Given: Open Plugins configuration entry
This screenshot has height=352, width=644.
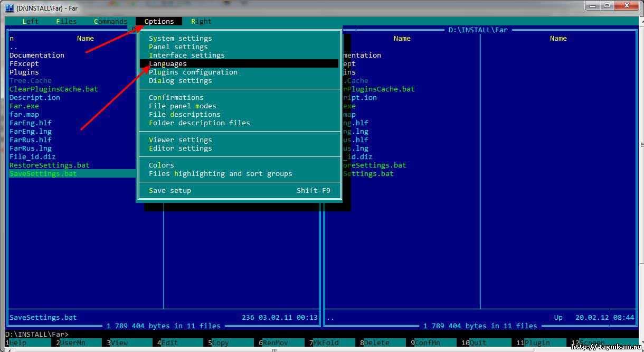Looking at the screenshot, I should [x=193, y=72].
